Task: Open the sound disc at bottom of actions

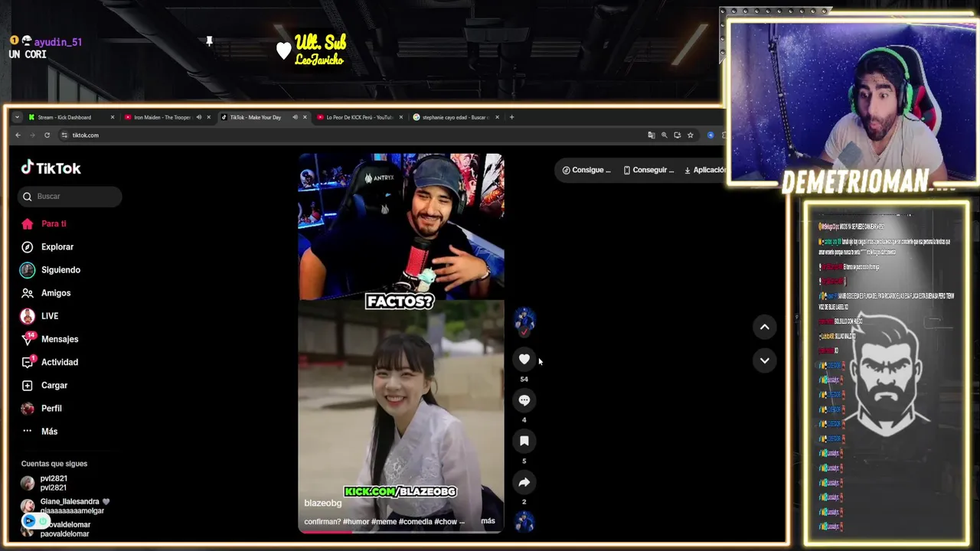Action: coord(524,522)
